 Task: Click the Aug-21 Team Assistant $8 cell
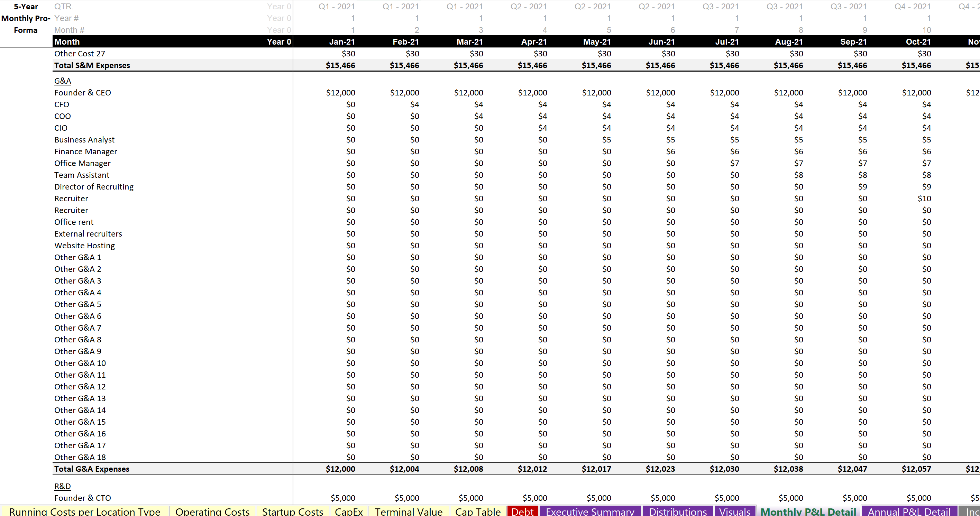(798, 175)
